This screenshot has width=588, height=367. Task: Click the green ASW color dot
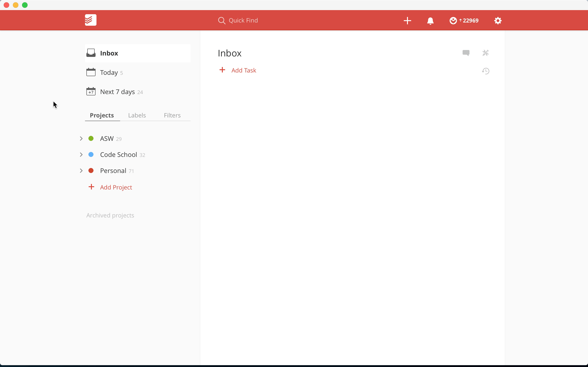point(91,139)
